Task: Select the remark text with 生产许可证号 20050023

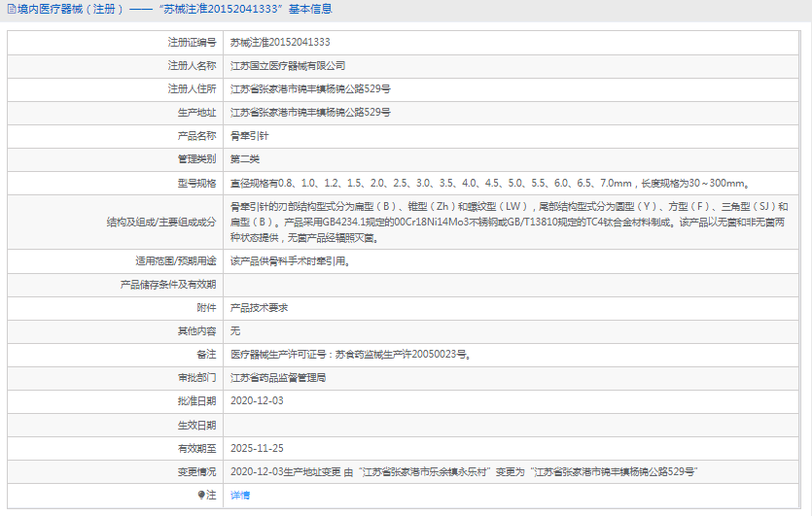Action: point(351,355)
